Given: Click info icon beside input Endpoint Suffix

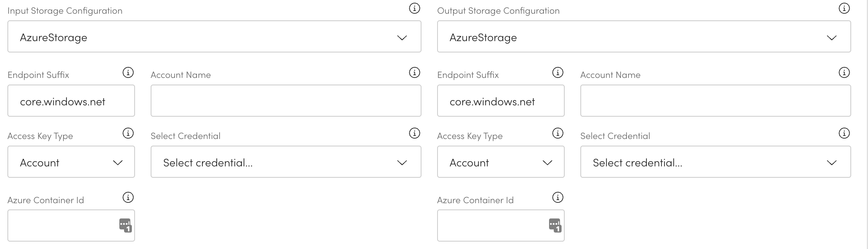Looking at the screenshot, I should 128,72.
